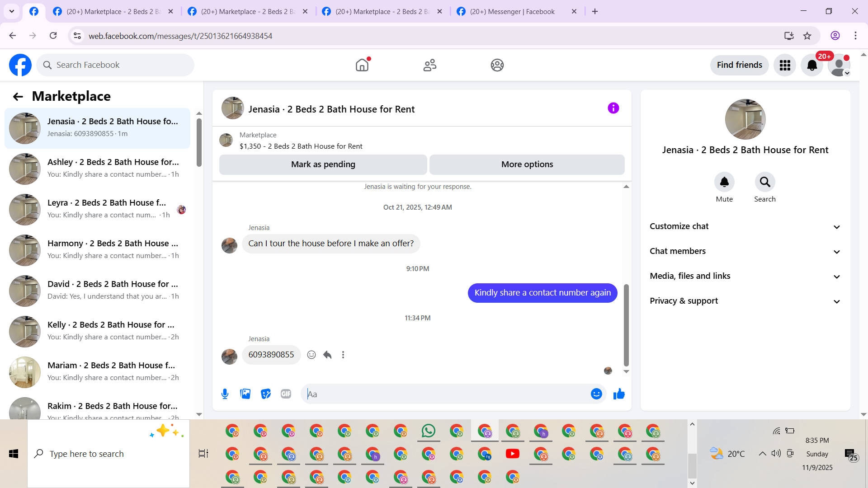
Task: Search within the conversation
Action: click(x=765, y=182)
